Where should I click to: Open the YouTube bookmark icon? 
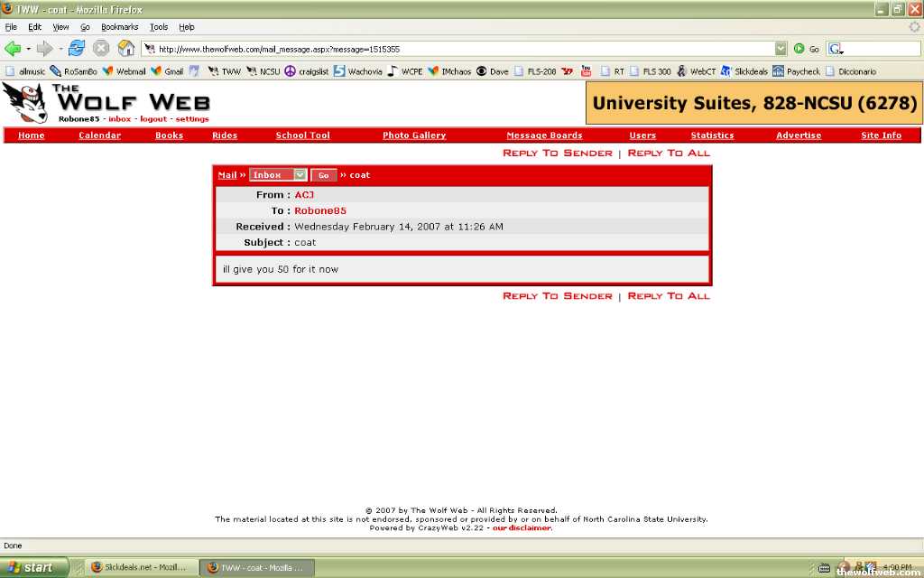pyautogui.click(x=586, y=71)
